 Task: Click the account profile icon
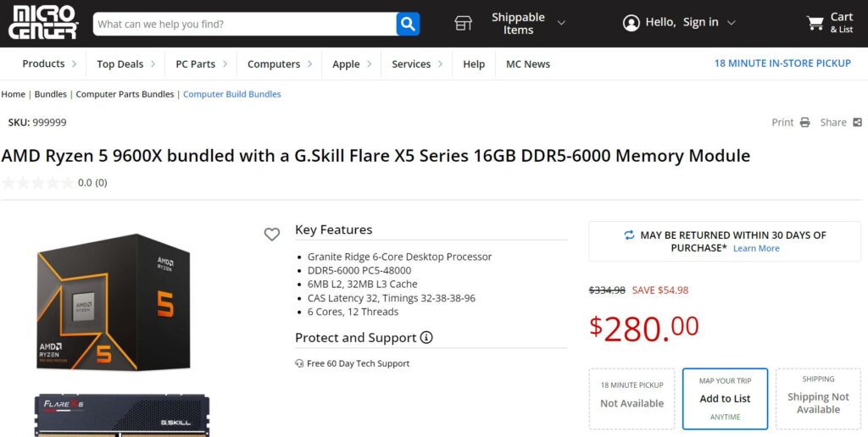tap(631, 23)
